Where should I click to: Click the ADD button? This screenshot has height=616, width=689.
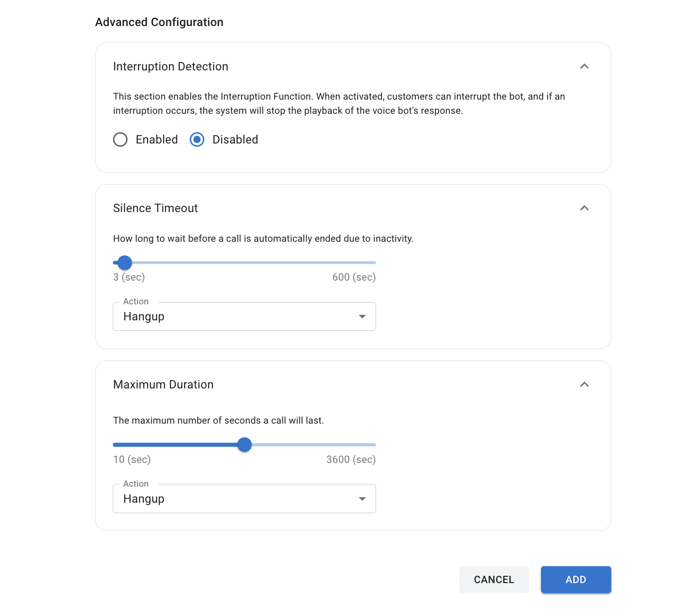pos(576,579)
